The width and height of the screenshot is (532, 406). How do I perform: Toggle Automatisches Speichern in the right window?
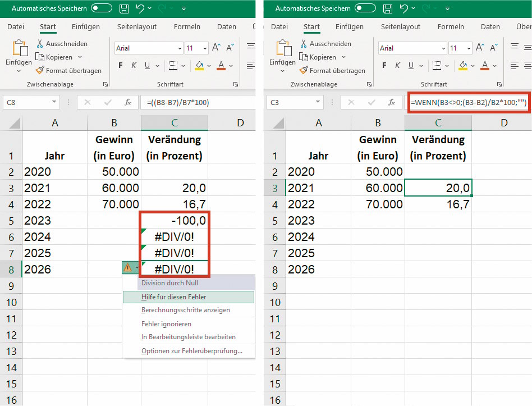coord(365,9)
